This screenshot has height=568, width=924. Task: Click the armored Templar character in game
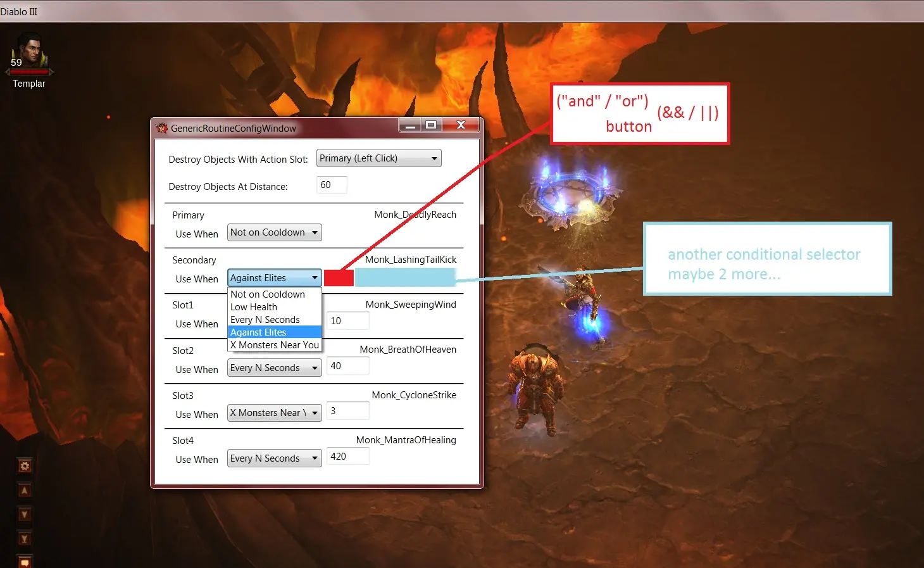point(537,389)
